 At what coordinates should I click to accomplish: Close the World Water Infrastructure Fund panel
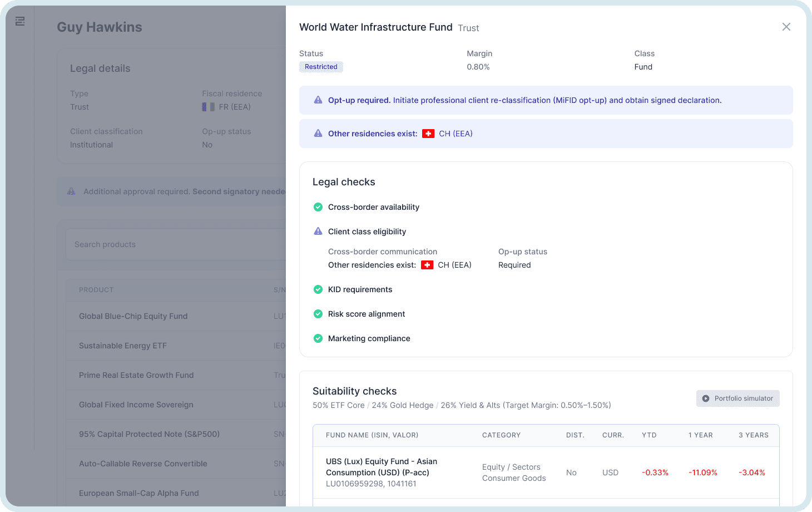click(786, 27)
